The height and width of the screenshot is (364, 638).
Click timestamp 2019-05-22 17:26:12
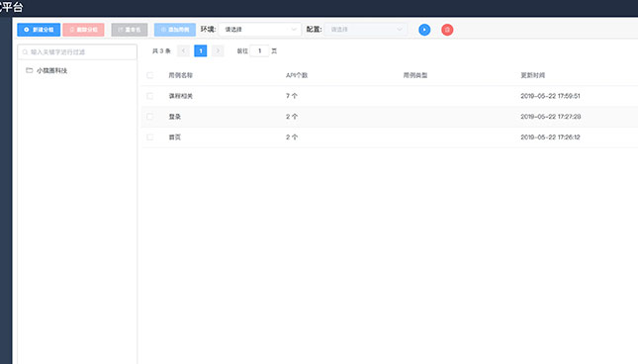[550, 137]
